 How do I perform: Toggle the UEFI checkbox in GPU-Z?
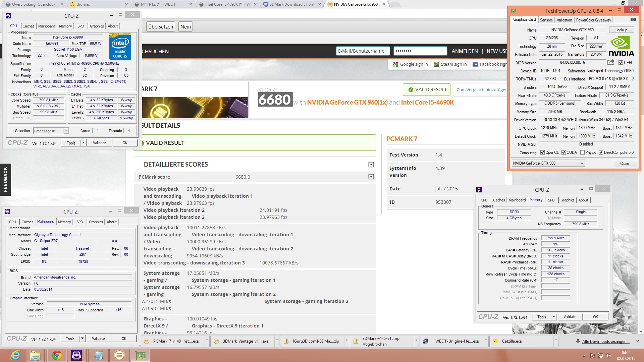(x=621, y=63)
